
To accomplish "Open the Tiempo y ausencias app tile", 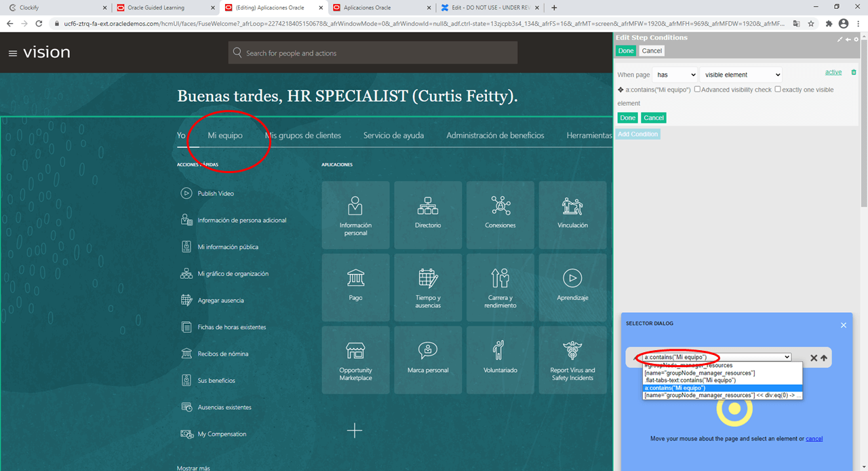I will tap(428, 287).
